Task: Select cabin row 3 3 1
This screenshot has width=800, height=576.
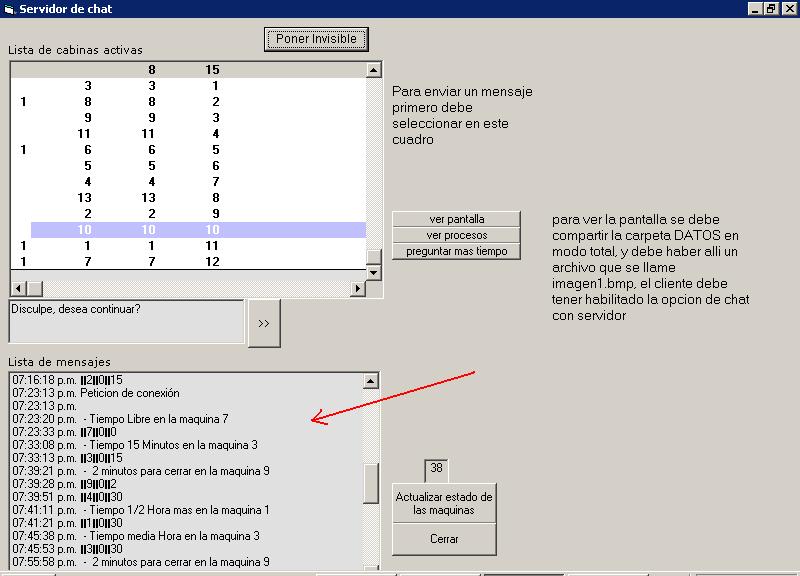Action: coord(188,86)
